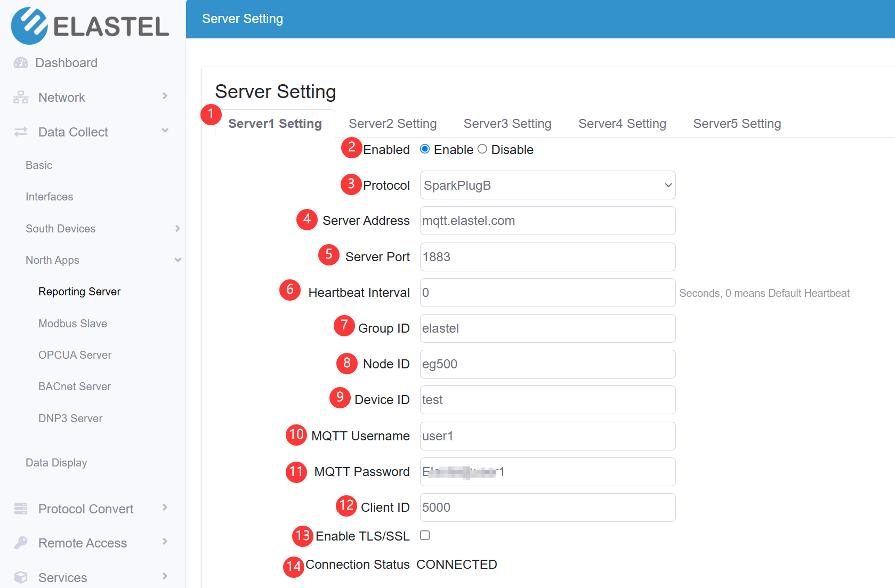Select the Disable radio button
This screenshot has height=588, width=895.
tap(482, 149)
